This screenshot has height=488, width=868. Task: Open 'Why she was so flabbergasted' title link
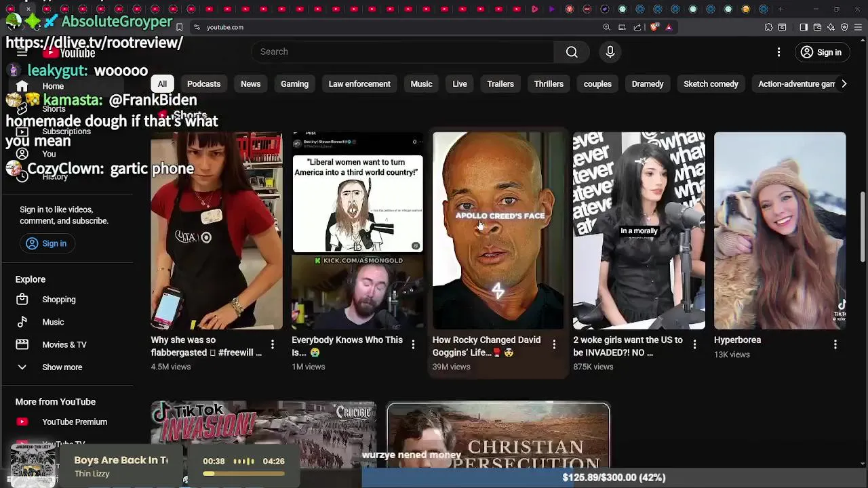[206, 346]
